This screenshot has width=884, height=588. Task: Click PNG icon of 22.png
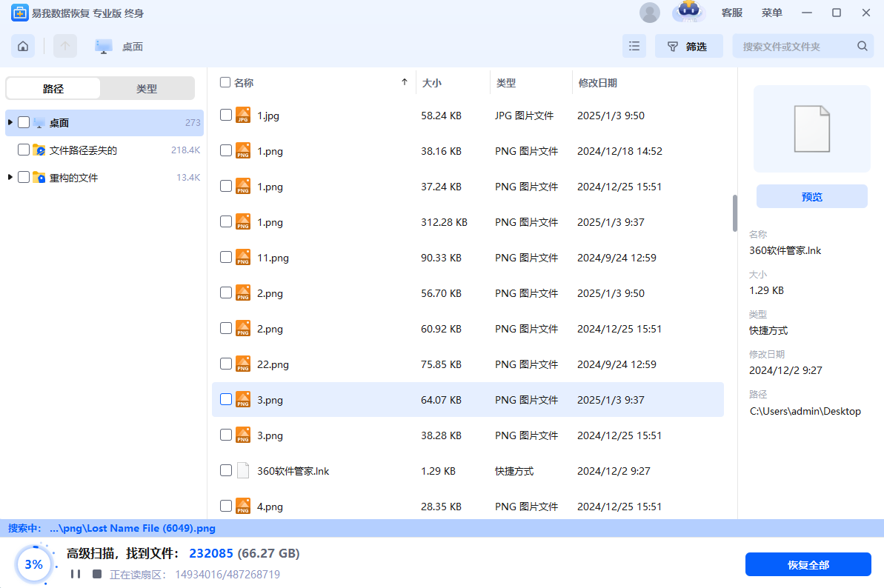click(243, 364)
